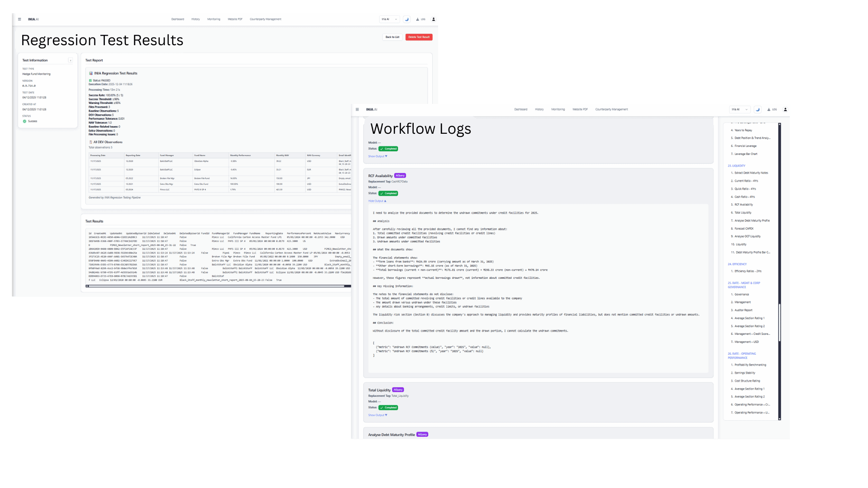Show Output for Total Liquidity step
Screen dimensions: 868x488
pos(377,415)
